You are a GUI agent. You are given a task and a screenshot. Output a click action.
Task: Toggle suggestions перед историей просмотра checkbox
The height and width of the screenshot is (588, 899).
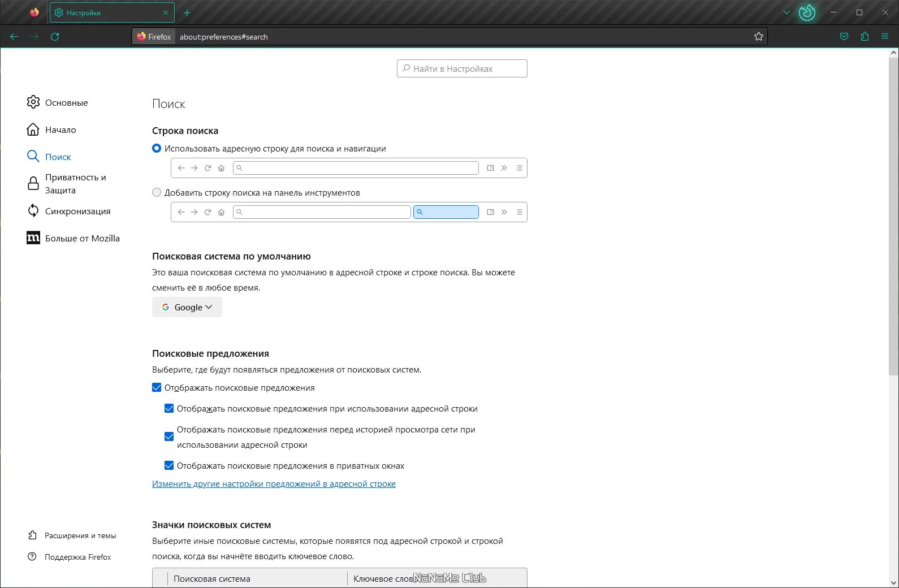coord(168,436)
